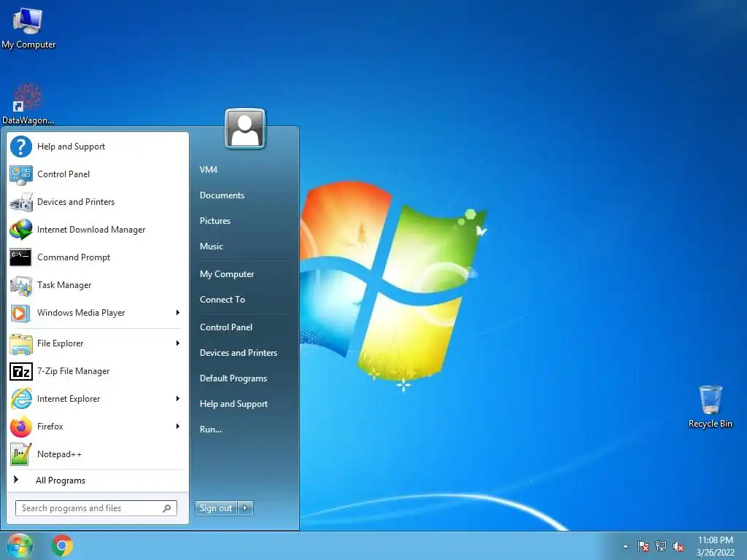747x560 pixels.
Task: Open Documents from the right pane
Action: coord(222,195)
